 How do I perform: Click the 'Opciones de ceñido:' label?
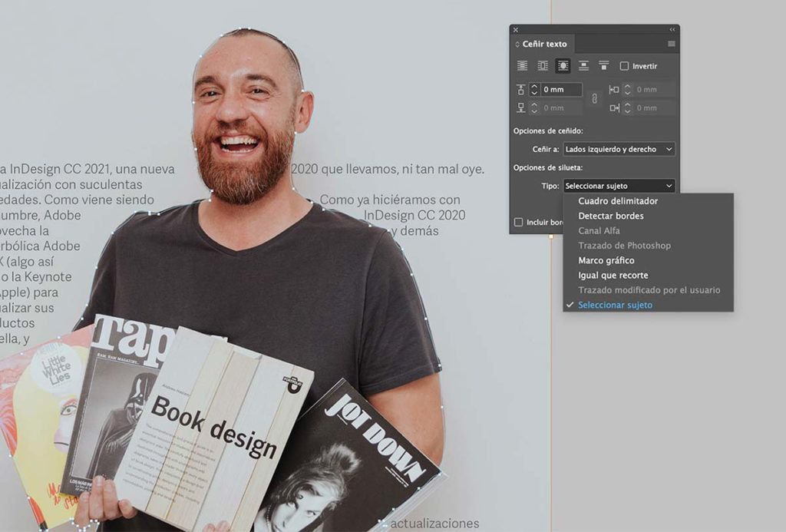click(548, 131)
